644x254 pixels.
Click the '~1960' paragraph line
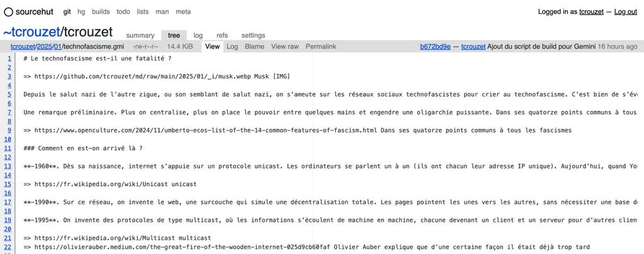click(331, 166)
